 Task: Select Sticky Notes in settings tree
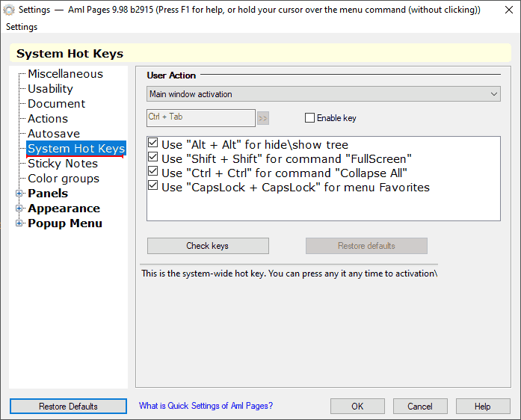pyautogui.click(x=63, y=164)
